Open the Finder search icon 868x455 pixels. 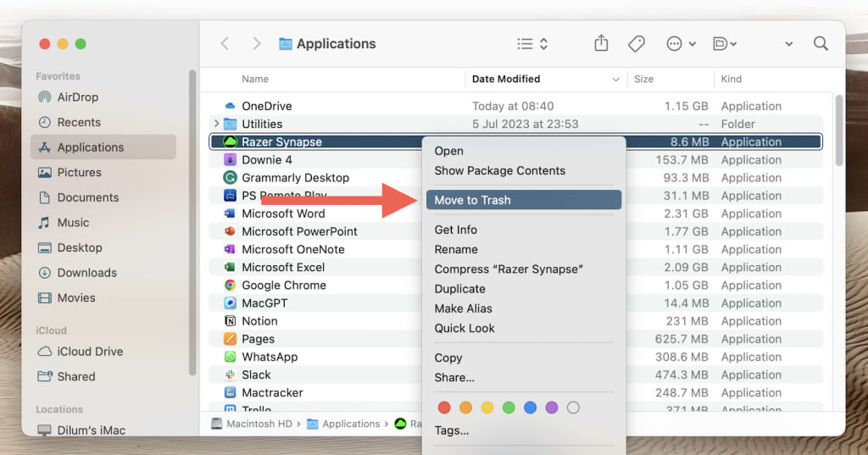(821, 43)
